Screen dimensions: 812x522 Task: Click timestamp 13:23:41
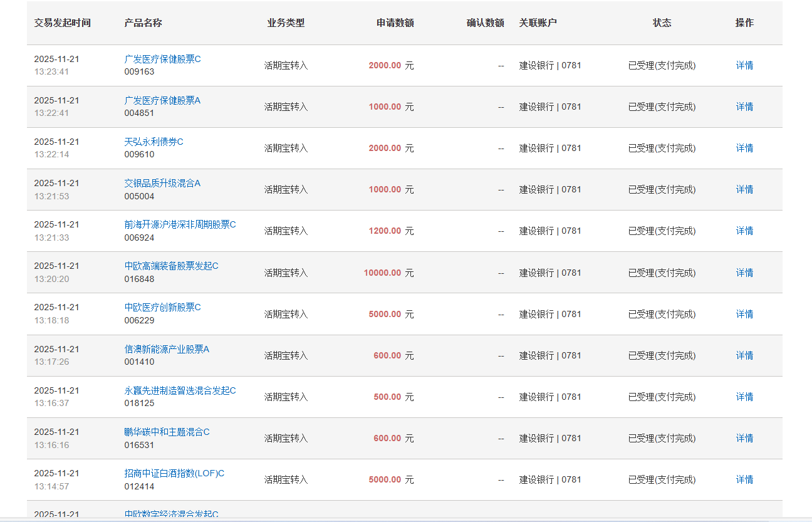pyautogui.click(x=51, y=71)
